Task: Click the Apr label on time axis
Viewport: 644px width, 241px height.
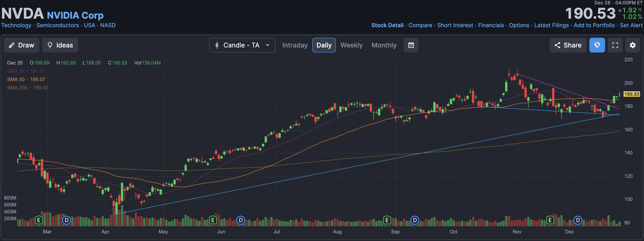Action: (x=105, y=232)
